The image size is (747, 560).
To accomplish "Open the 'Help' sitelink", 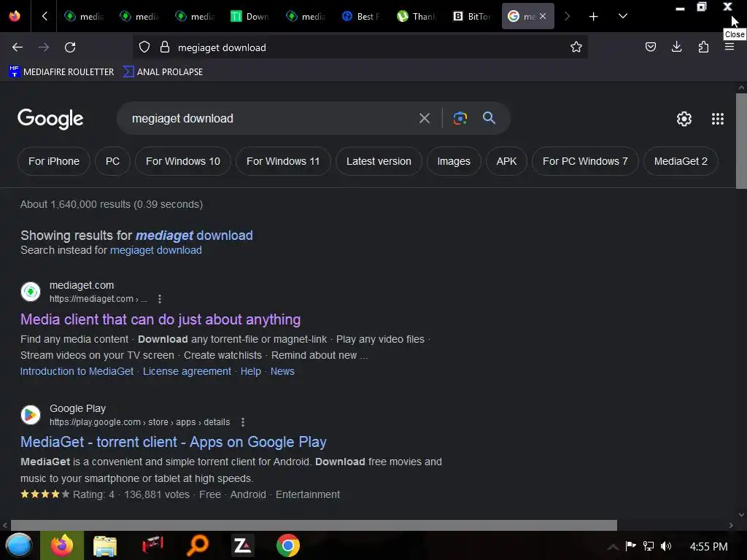I will pos(251,371).
